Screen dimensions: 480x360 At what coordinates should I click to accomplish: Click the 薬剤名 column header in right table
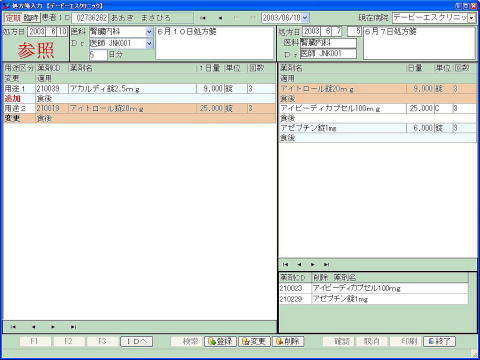coord(291,68)
